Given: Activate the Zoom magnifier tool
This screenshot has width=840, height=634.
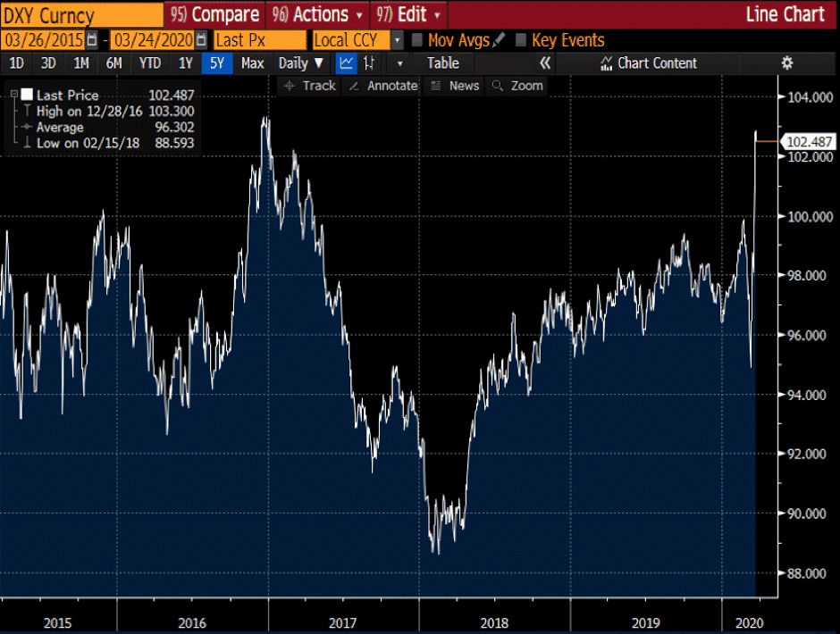Looking at the screenshot, I should (517, 86).
